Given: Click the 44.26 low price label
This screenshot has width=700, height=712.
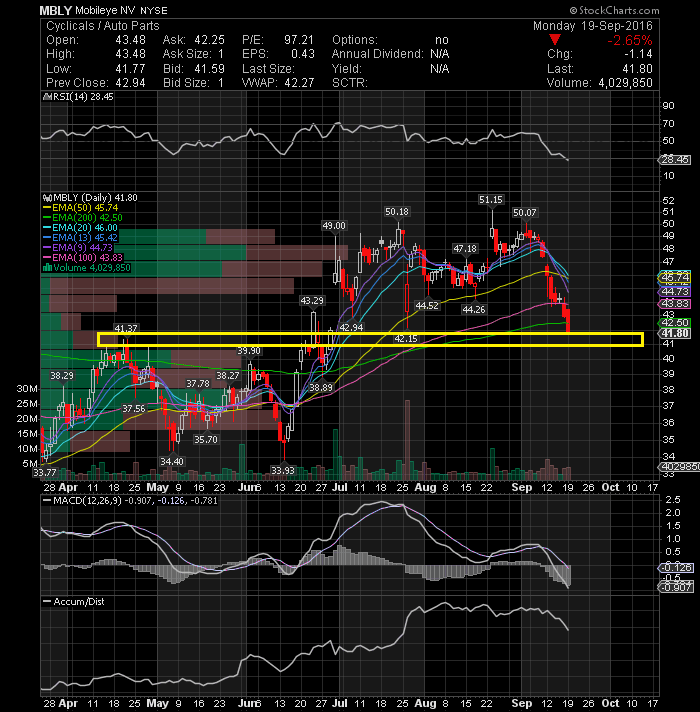Looking at the screenshot, I should (x=473, y=310).
